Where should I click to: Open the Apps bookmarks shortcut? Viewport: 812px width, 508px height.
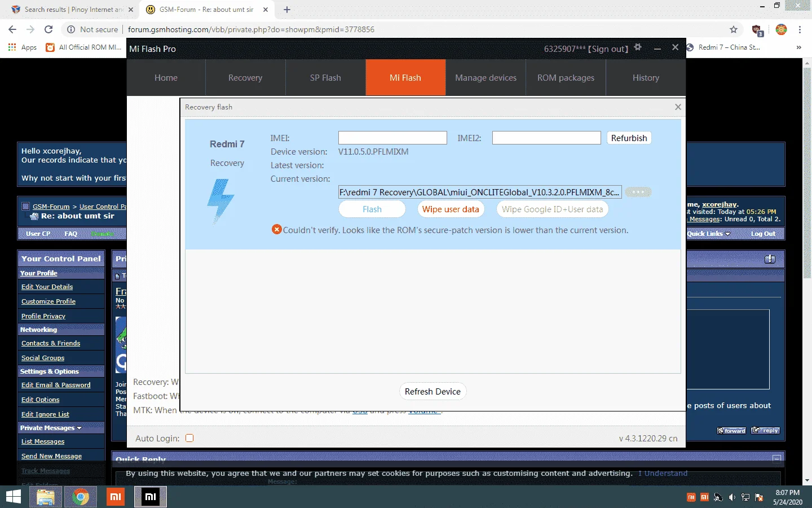(23, 47)
